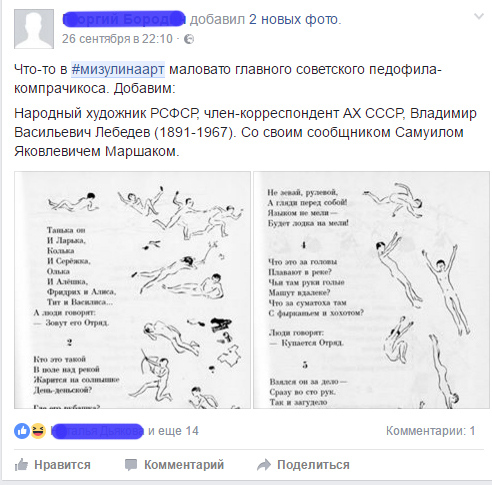The width and height of the screenshot is (492, 485).
Task: Click the Нравится like button label
Action: (62, 465)
